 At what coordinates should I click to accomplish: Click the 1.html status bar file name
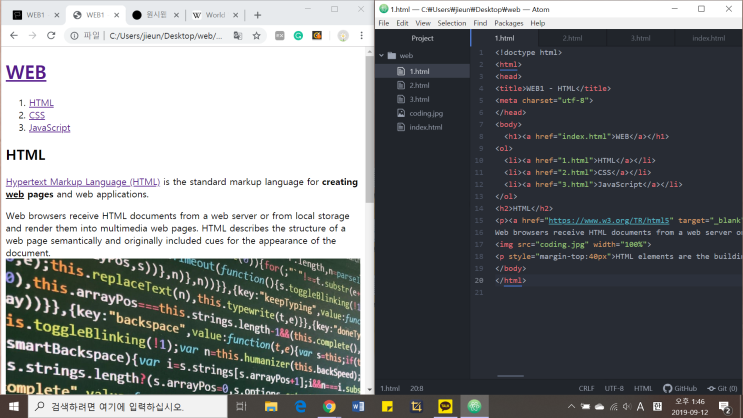click(x=390, y=388)
